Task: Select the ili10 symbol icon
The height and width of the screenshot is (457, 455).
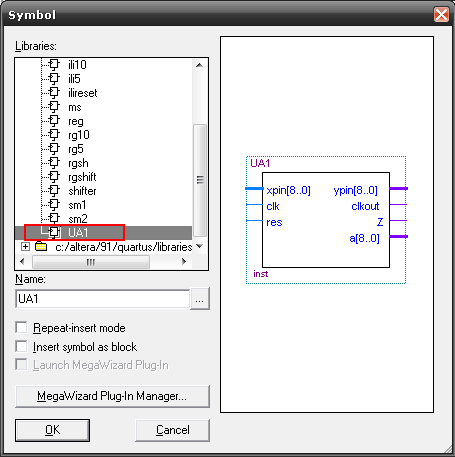Action: click(x=54, y=64)
